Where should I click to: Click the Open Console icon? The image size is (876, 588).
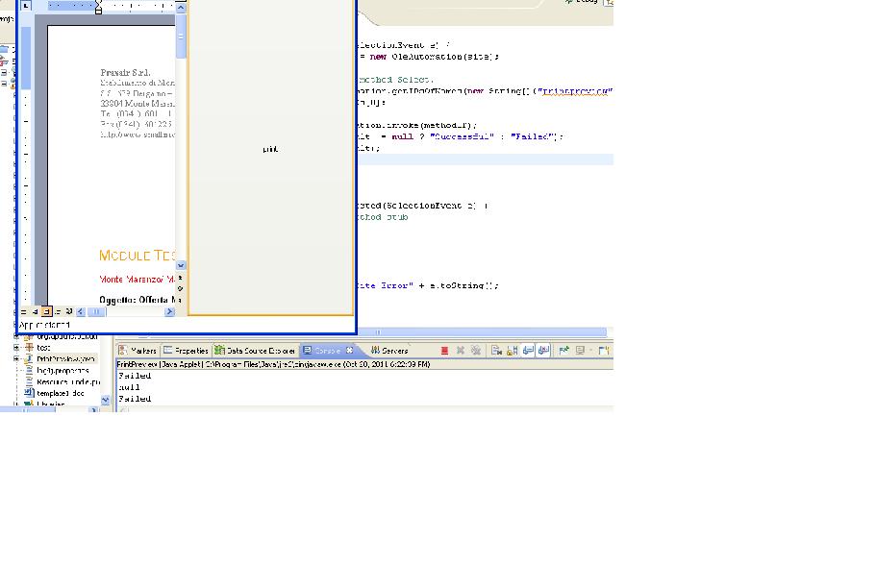point(603,351)
